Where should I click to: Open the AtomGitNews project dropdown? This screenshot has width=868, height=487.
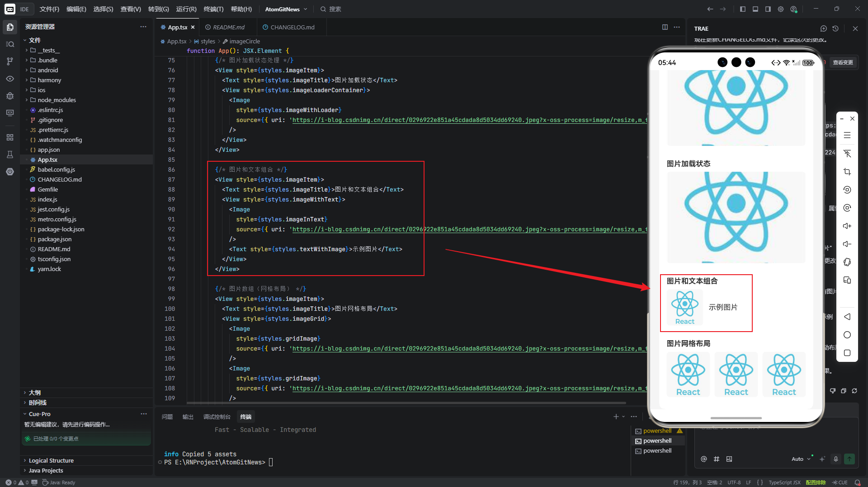coord(286,9)
